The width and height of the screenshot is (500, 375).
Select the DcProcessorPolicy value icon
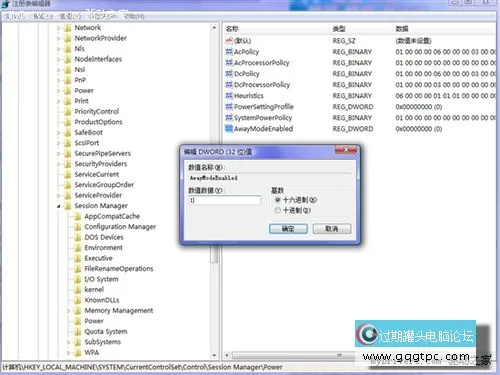[229, 84]
